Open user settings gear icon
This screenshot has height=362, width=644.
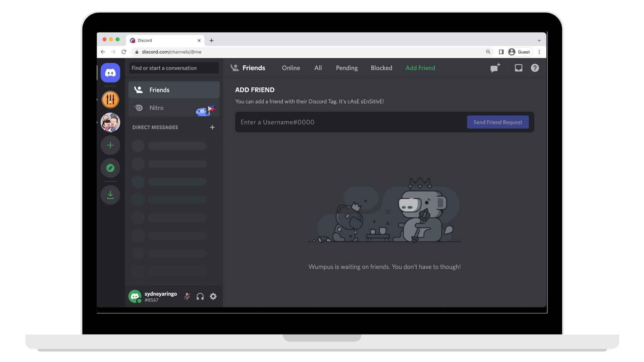tap(213, 296)
